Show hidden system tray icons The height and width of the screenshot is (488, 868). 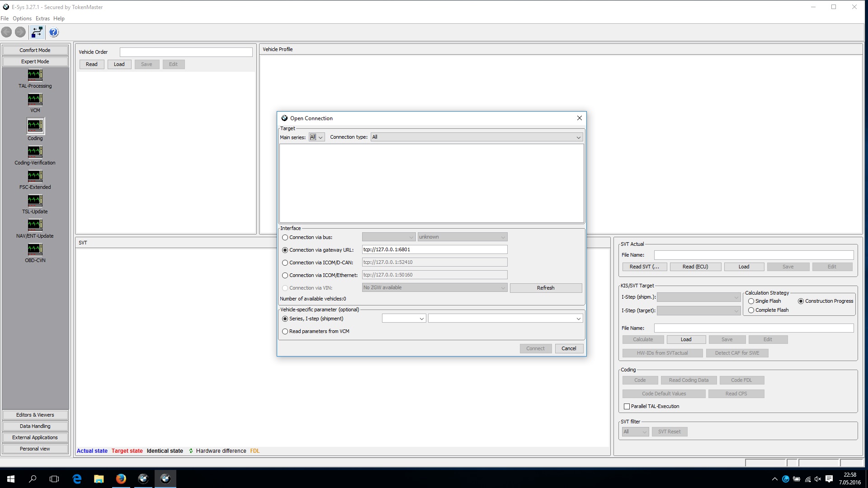coord(774,479)
